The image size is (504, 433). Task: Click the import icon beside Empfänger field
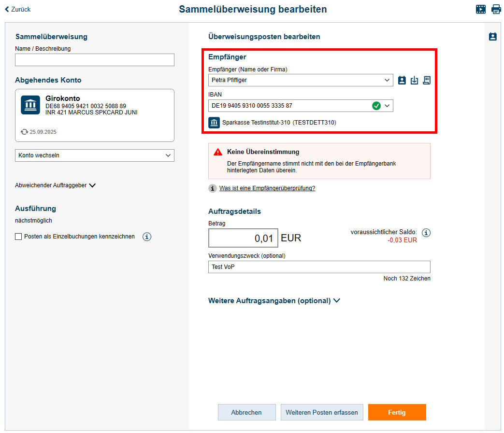[414, 81]
